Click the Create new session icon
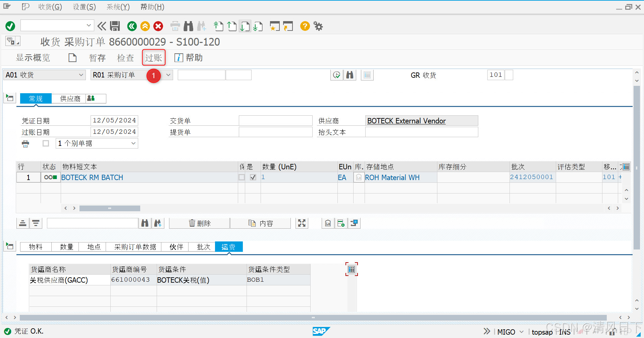This screenshot has width=644, height=338. point(275,26)
